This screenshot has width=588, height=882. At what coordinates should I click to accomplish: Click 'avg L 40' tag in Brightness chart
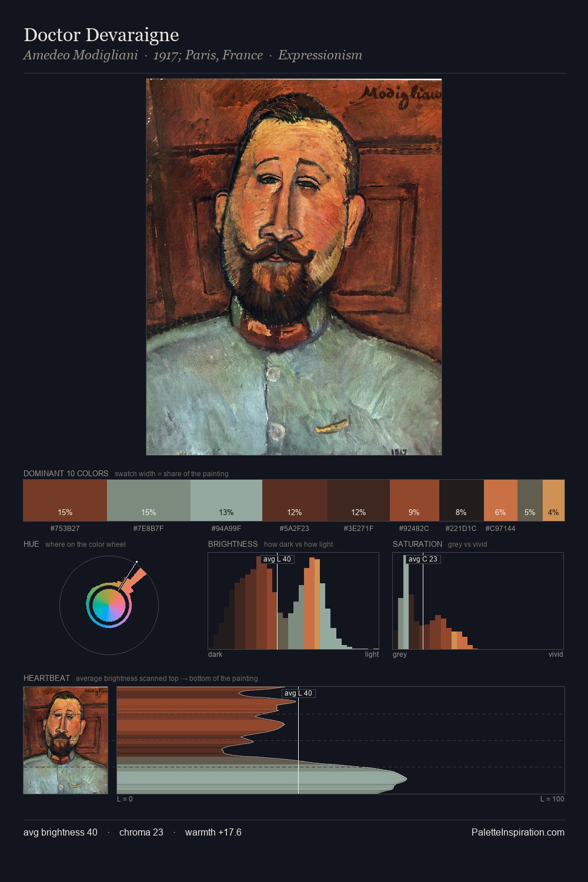tap(277, 559)
